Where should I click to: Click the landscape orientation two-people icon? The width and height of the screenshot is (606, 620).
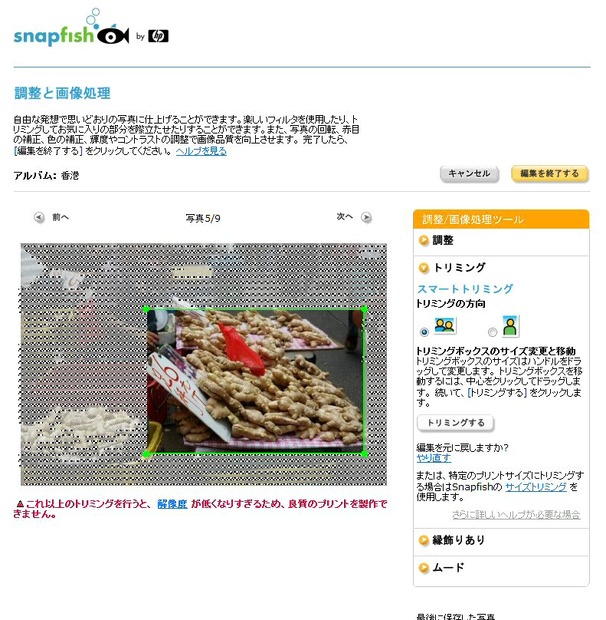pyautogui.click(x=445, y=326)
